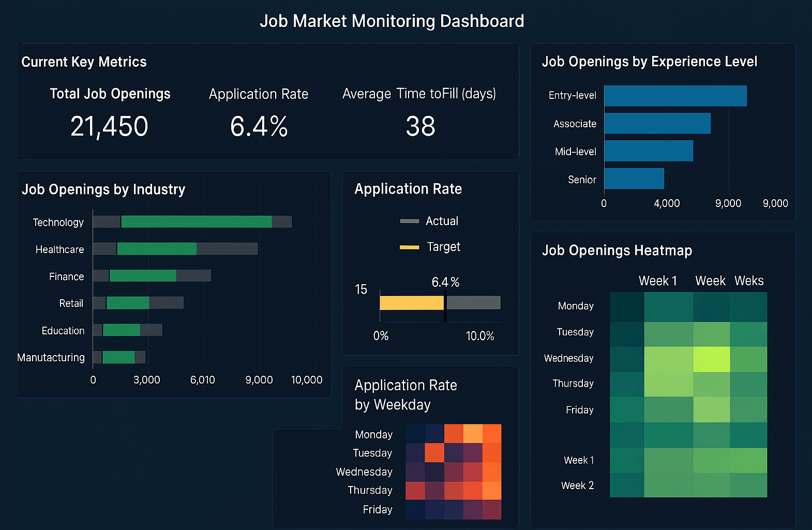Viewport: 812px width, 530px height.
Task: Click the Friday label in Application Rate by Weekday
Action: [377, 509]
